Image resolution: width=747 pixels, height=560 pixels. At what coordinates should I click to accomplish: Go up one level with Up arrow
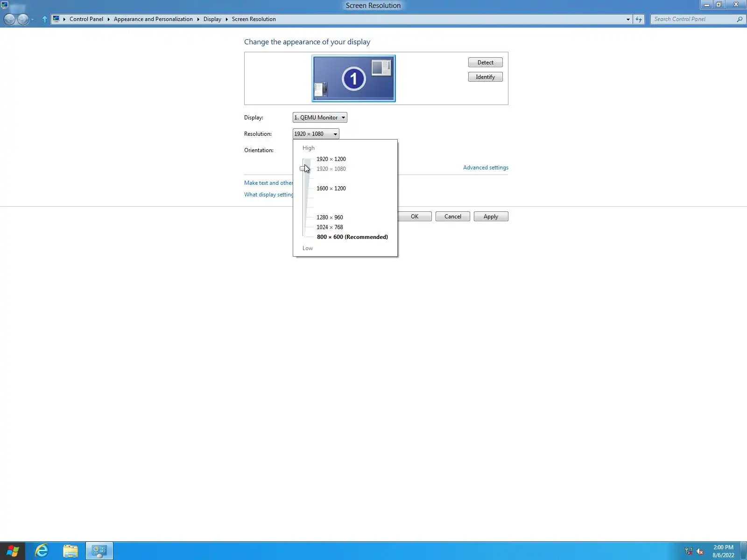44,19
